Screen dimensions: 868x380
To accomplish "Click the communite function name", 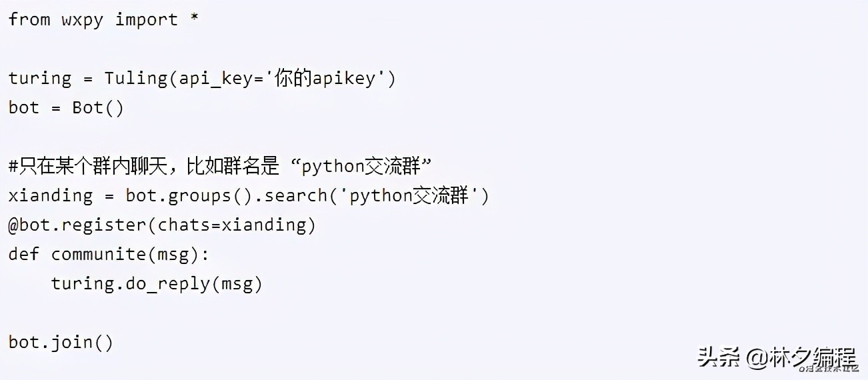I will pyautogui.click(x=98, y=254).
